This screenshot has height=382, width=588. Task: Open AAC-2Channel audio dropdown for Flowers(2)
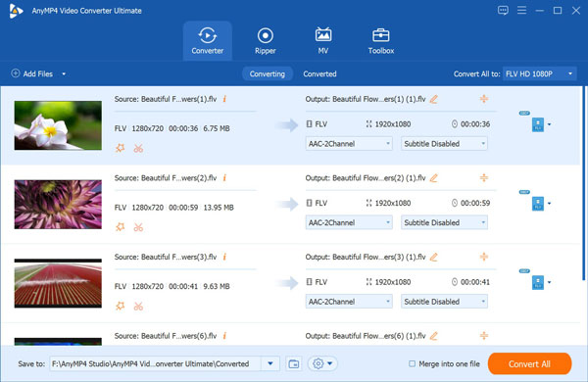(349, 222)
